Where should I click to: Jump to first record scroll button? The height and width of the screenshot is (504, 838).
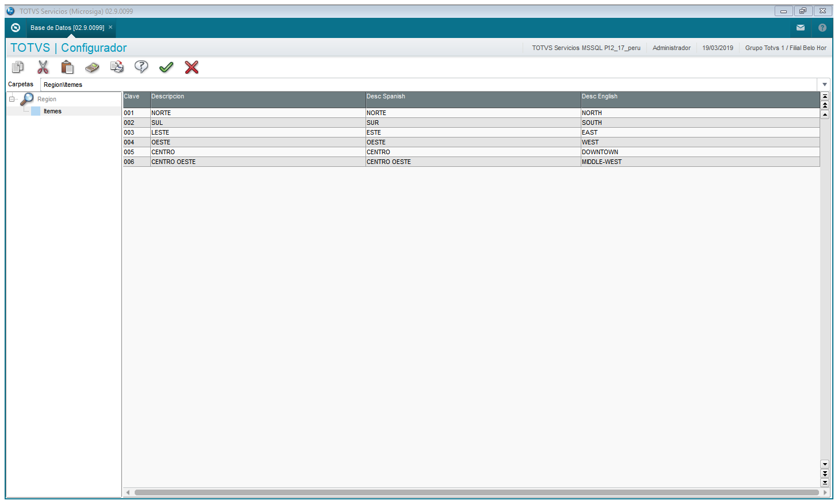[825, 97]
